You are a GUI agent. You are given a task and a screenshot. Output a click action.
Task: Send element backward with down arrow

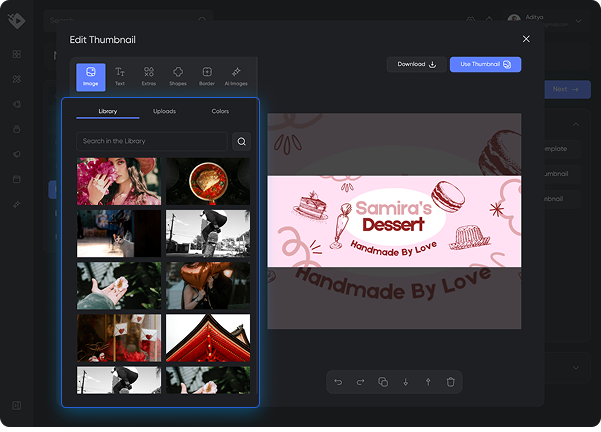pos(405,382)
